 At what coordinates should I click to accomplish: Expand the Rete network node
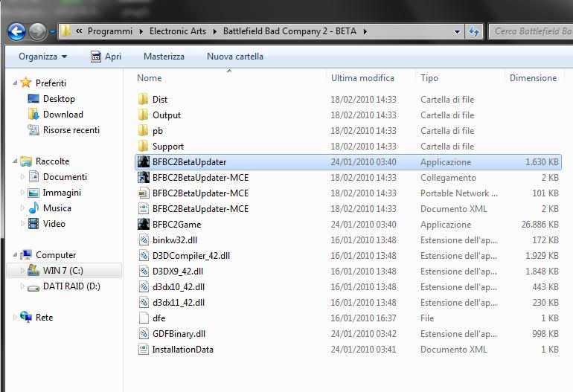pos(15,318)
